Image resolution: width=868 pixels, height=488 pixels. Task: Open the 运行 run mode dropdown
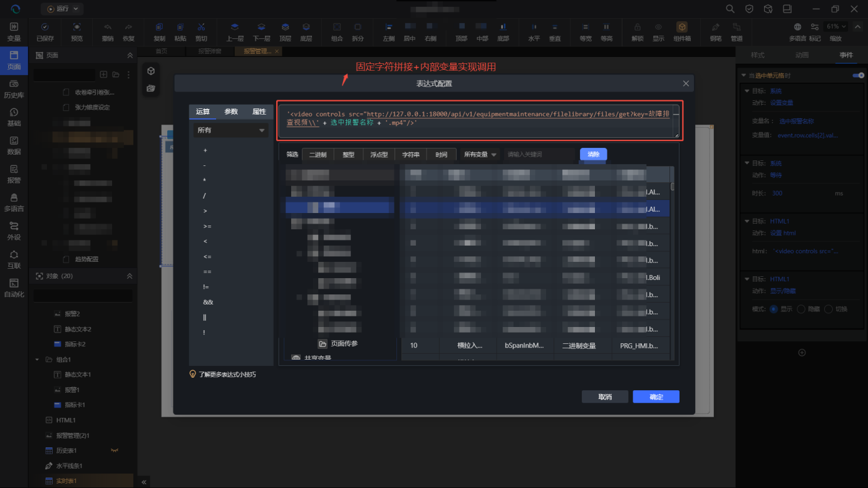[x=63, y=9]
